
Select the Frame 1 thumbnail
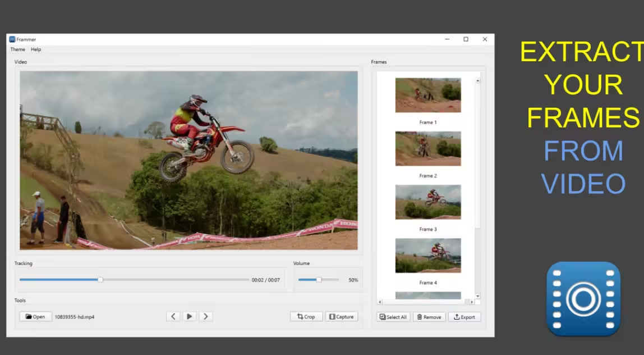click(x=428, y=95)
